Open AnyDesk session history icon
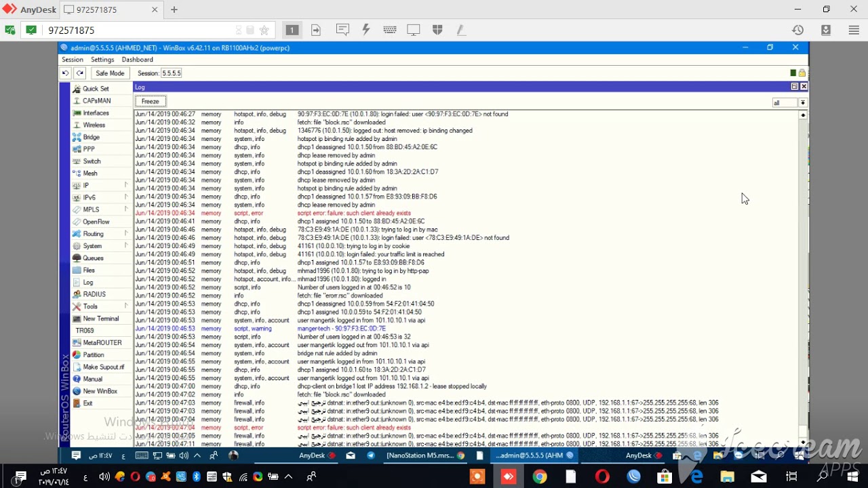Image resolution: width=868 pixels, height=488 pixels. point(798,30)
